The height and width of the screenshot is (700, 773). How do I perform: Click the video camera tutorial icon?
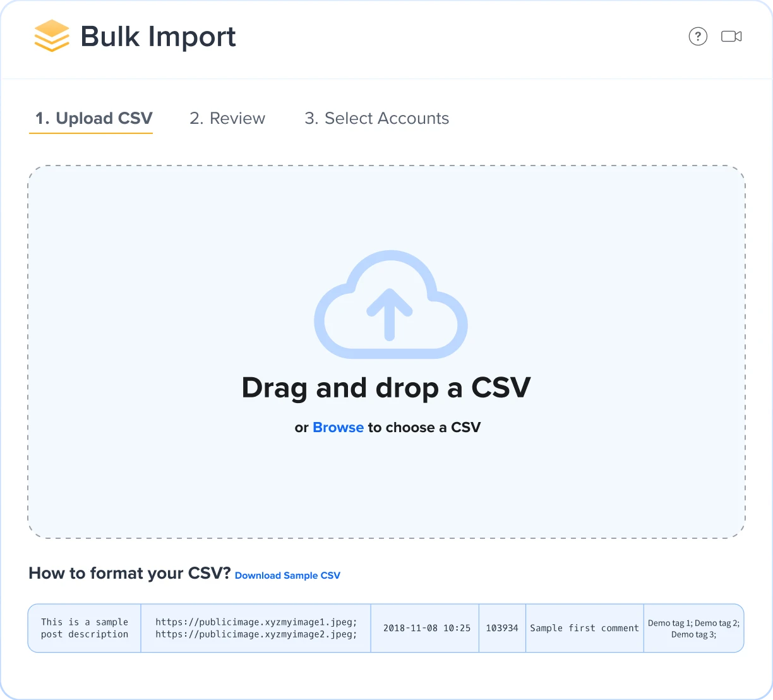pyautogui.click(x=731, y=37)
